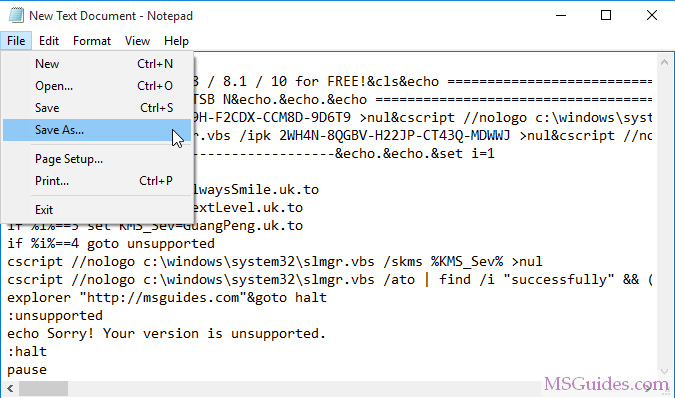Choose Save As... menu entry
Image resolution: width=675 pixels, height=398 pixels.
tap(97, 130)
